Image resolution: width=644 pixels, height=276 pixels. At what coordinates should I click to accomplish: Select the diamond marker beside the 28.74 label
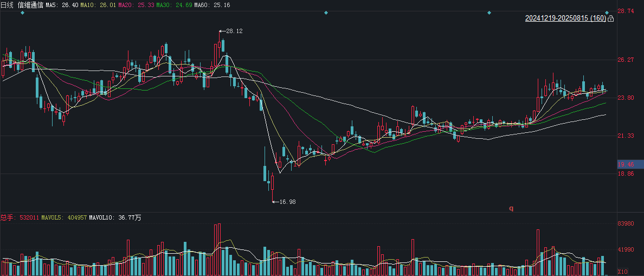pos(607,12)
